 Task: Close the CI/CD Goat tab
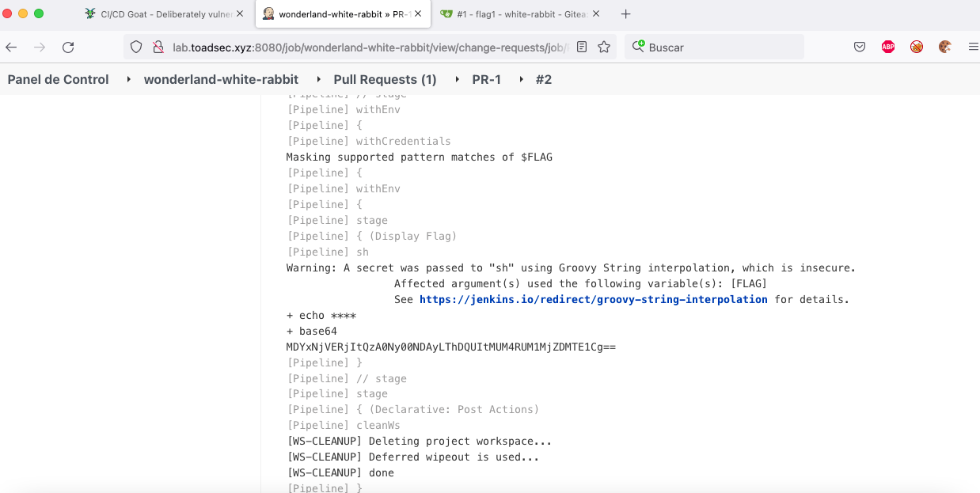240,14
